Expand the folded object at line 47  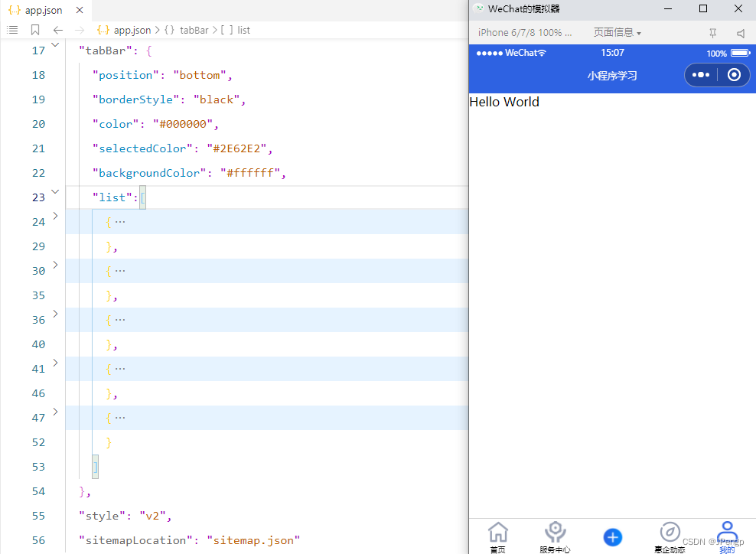[x=55, y=411]
